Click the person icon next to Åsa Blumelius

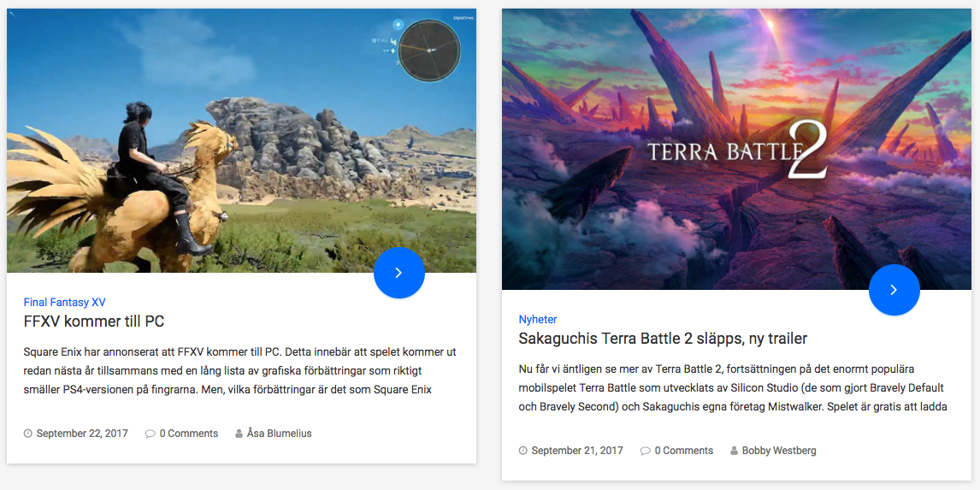(239, 433)
